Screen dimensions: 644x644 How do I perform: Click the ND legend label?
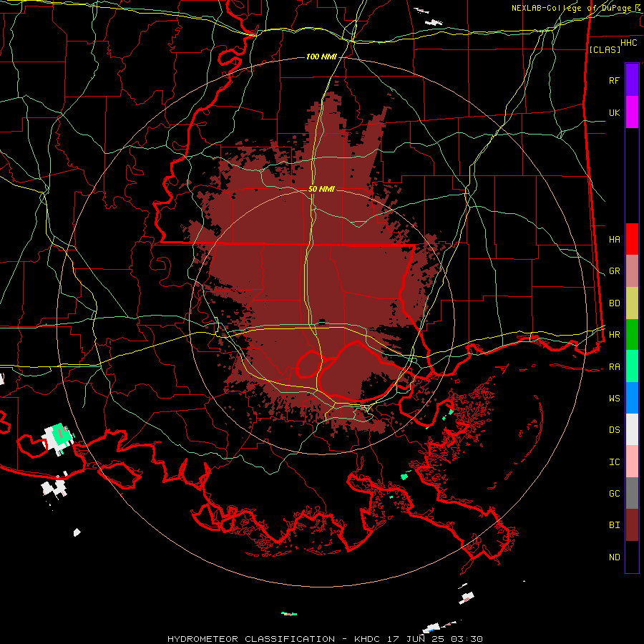point(615,557)
